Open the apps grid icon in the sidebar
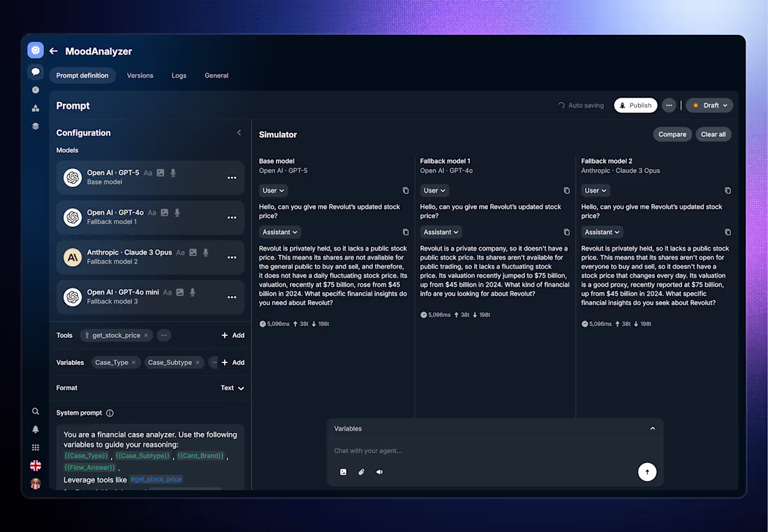This screenshot has height=532, width=768. [x=36, y=448]
